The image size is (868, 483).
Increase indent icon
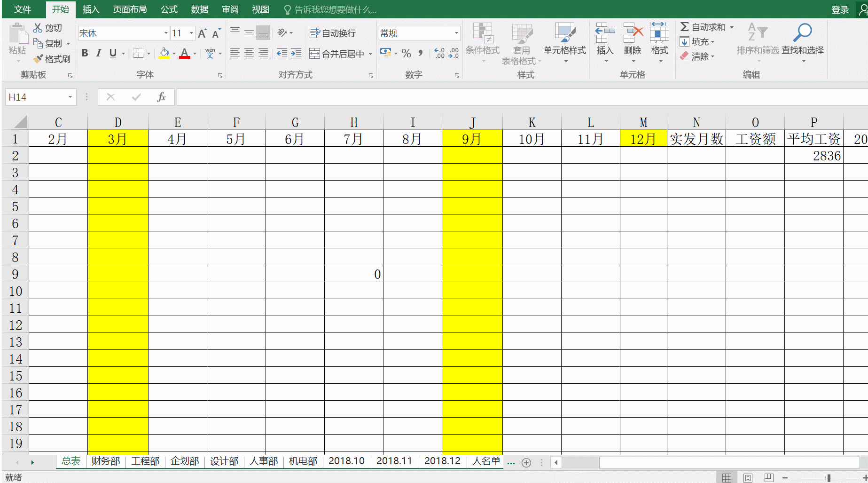(296, 54)
